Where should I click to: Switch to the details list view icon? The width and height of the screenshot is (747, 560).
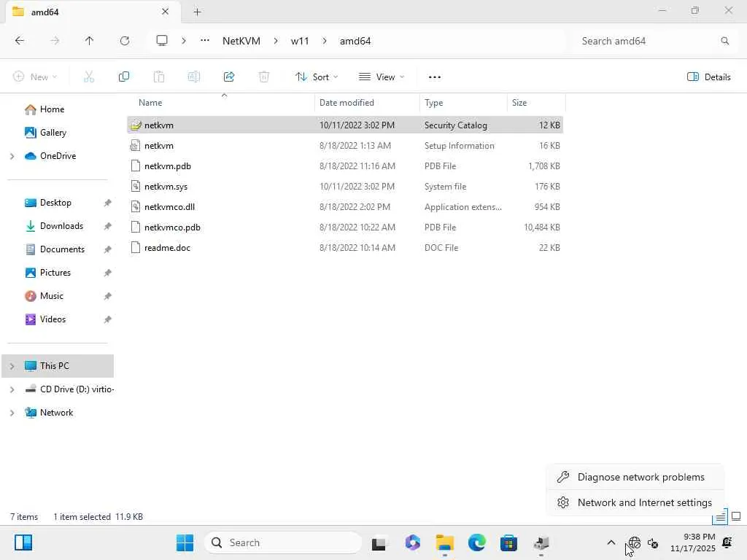pyautogui.click(x=720, y=517)
